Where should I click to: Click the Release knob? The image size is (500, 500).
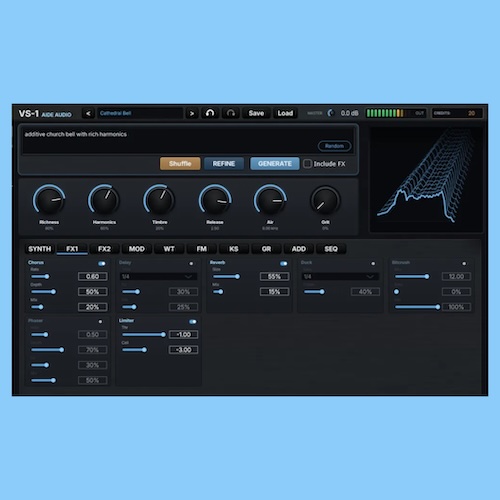click(215, 200)
